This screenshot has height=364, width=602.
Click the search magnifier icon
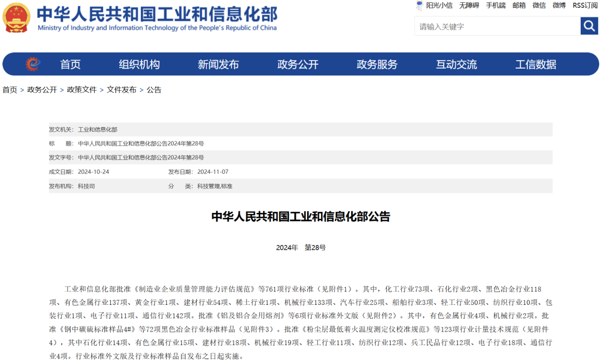(x=589, y=26)
